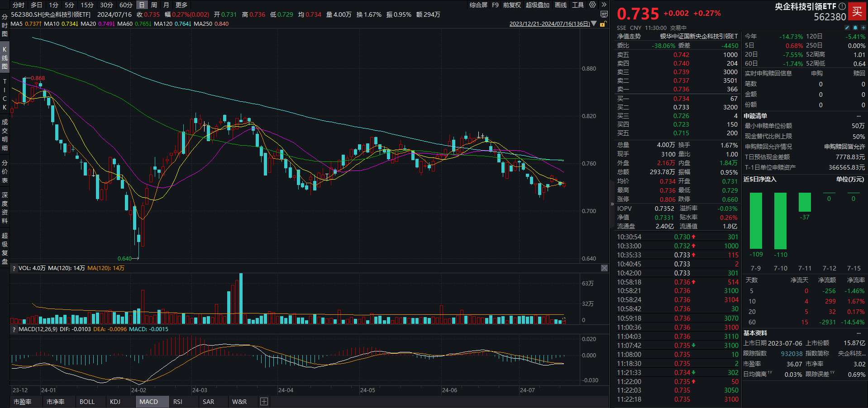Click the add-indicator plus beside the W&R tab

click(x=264, y=402)
